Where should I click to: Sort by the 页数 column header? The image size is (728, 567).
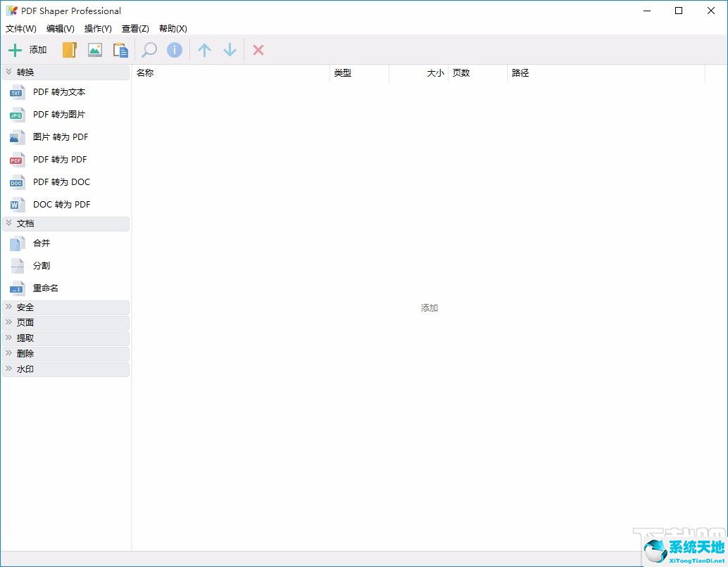coord(477,73)
